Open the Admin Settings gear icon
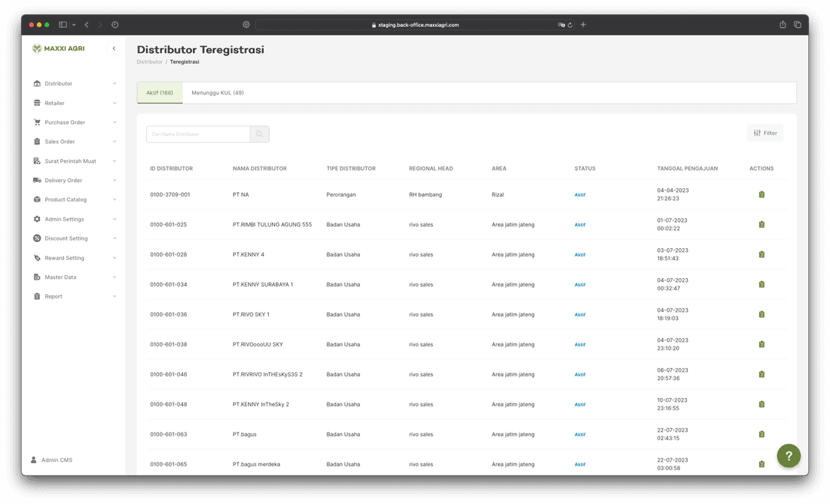Image resolution: width=830 pixels, height=504 pixels. point(36,218)
